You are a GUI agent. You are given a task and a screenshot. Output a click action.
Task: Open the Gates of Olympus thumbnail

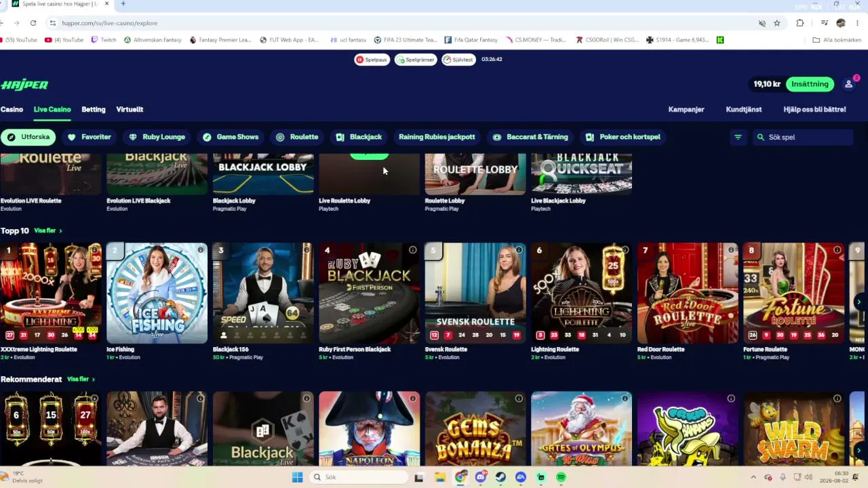[x=582, y=428]
